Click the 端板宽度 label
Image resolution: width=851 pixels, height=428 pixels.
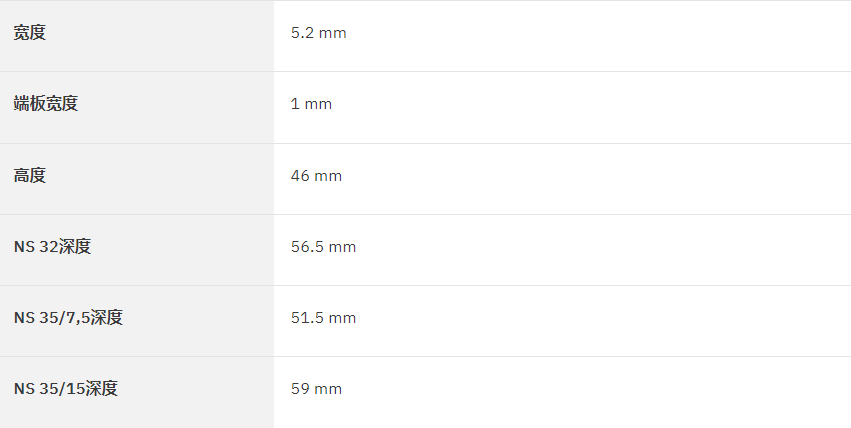[46, 104]
